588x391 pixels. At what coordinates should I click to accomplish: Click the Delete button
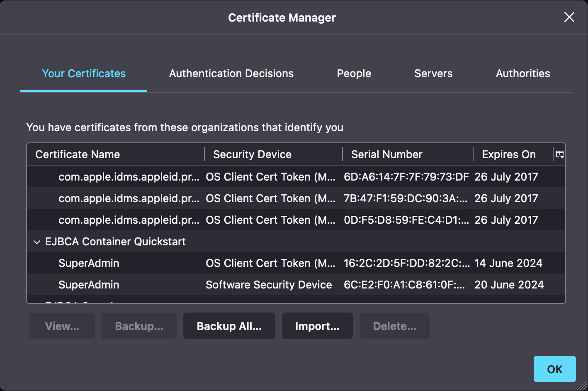394,326
